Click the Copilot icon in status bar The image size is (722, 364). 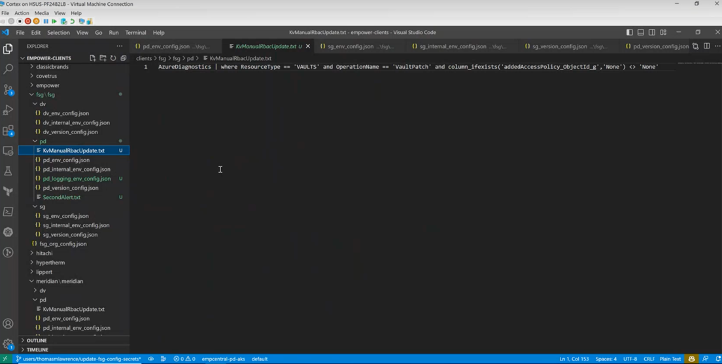692,359
